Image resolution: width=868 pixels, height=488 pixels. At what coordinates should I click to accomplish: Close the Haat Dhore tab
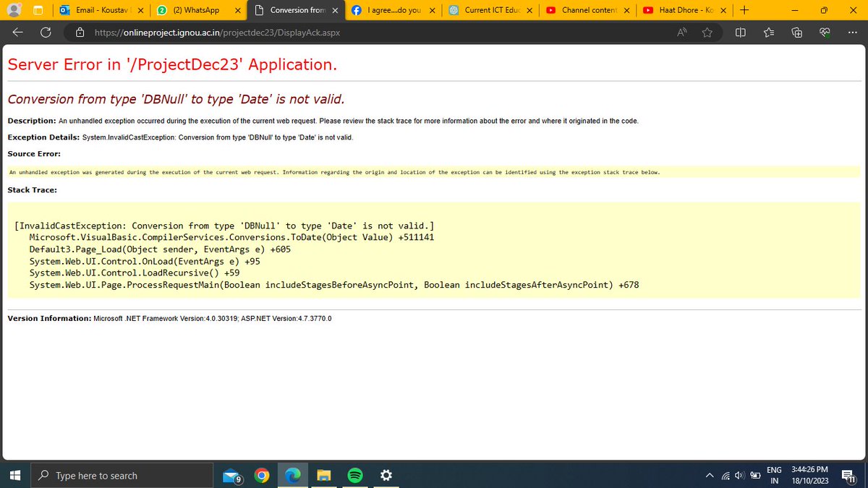(723, 10)
